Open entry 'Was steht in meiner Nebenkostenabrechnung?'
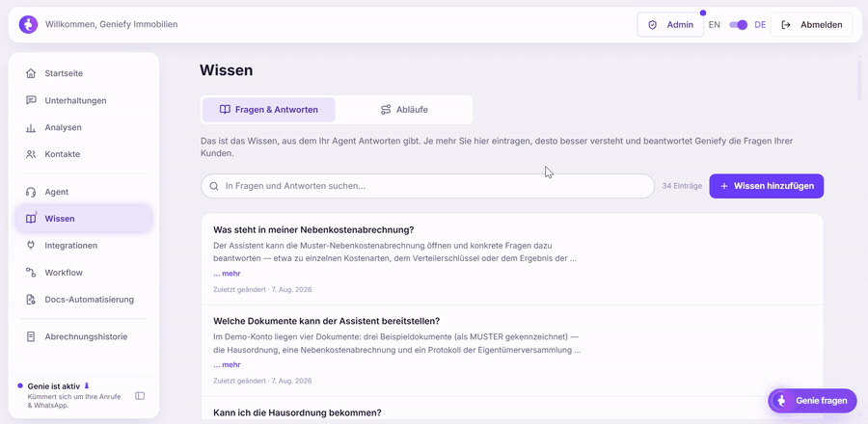The height and width of the screenshot is (424, 868). [x=313, y=230]
